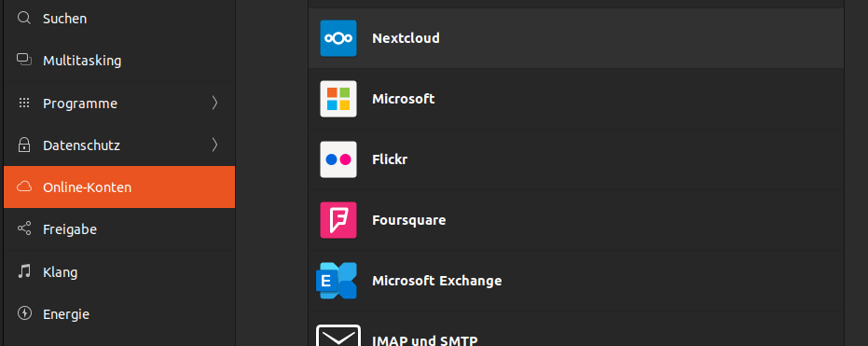Click the Microsoft four-color logo icon
The width and height of the screenshot is (868, 346).
pyautogui.click(x=338, y=99)
